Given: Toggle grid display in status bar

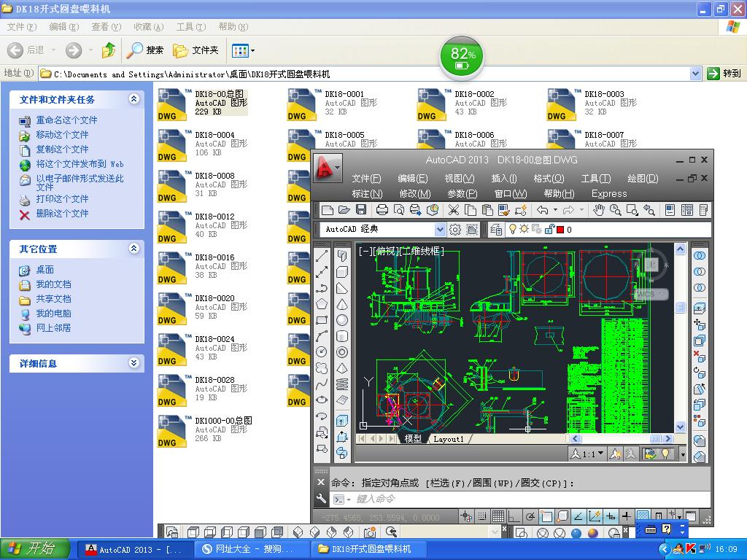Looking at the screenshot, I should [498, 516].
